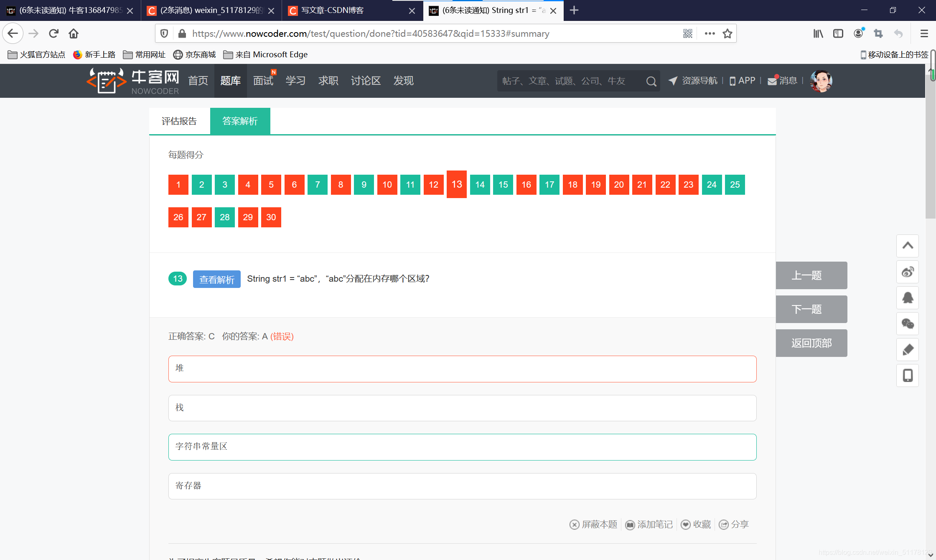Jump to question 14 score box
This screenshot has height=560, width=936.
pos(480,185)
